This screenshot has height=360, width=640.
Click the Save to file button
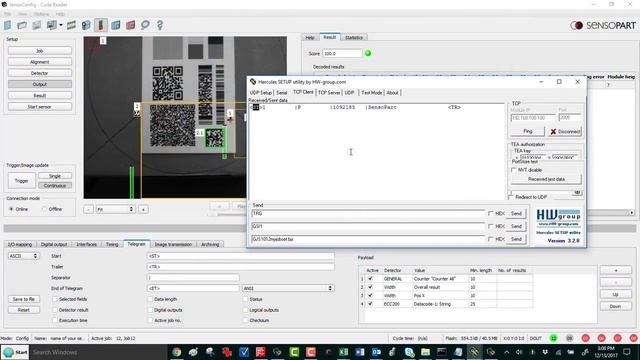[x=24, y=299]
